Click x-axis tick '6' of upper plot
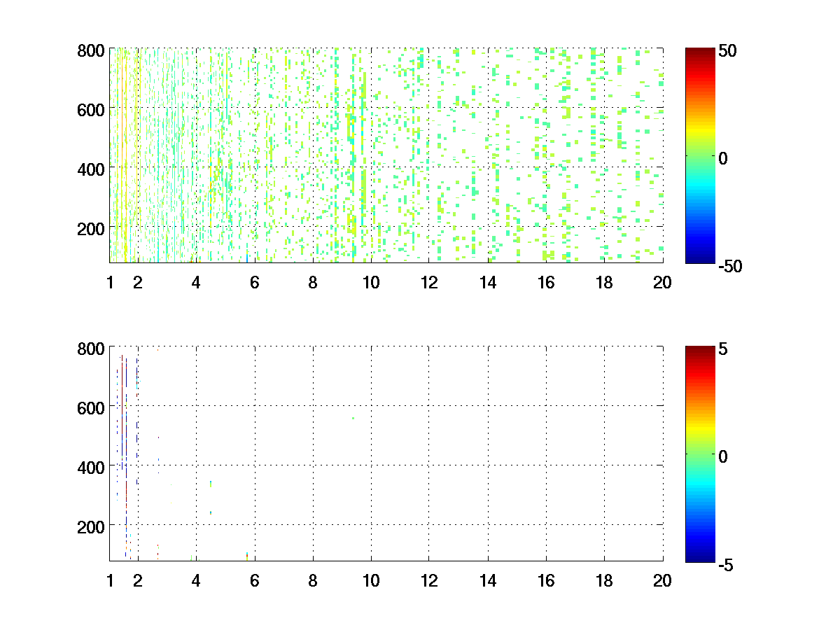 coord(254,283)
